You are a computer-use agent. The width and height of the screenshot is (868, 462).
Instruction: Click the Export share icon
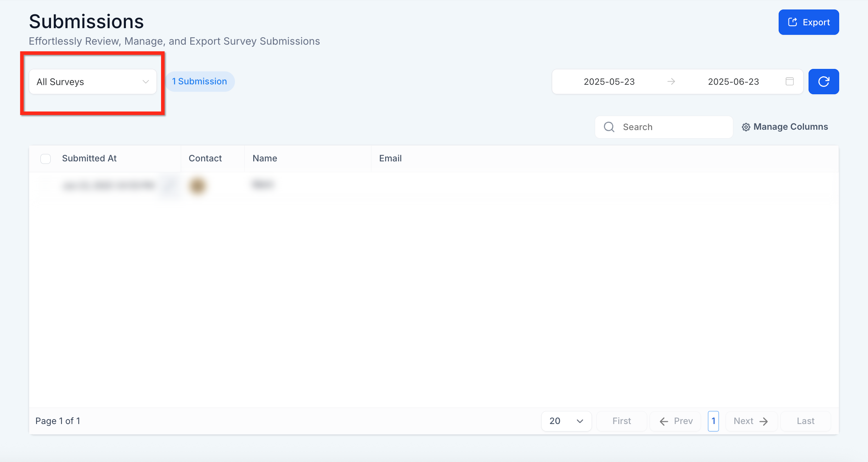point(792,22)
